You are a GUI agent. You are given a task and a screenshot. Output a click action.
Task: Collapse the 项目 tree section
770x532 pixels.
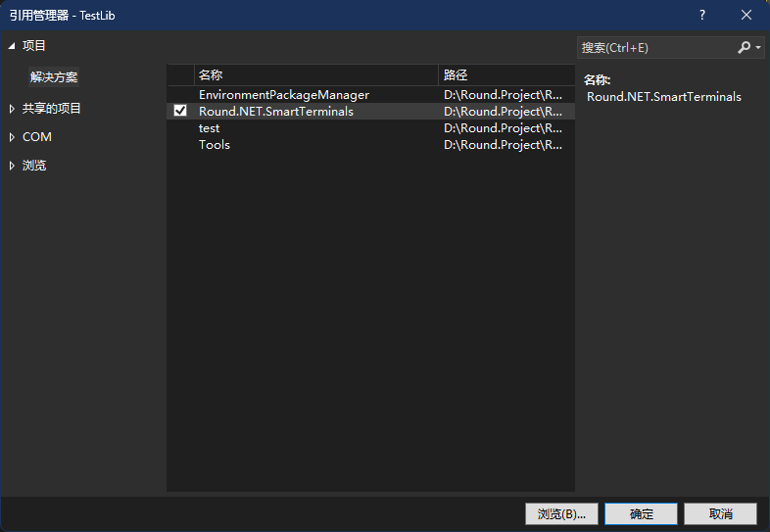pyautogui.click(x=12, y=46)
